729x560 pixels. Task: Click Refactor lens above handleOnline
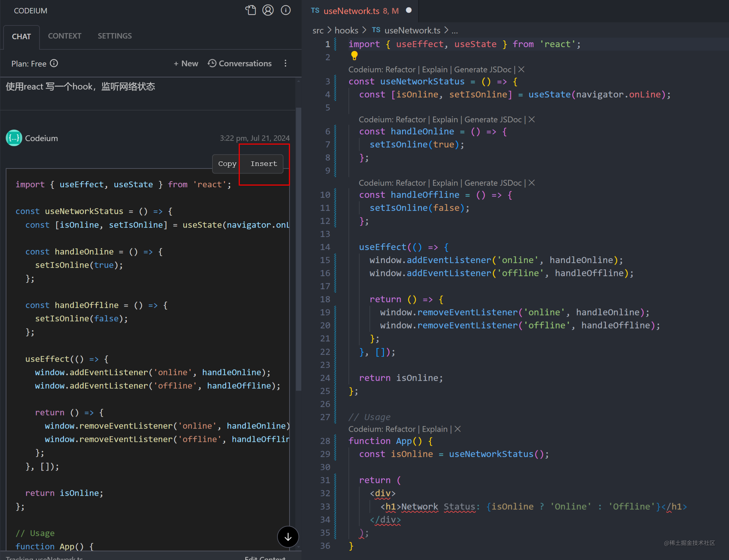[x=411, y=119]
